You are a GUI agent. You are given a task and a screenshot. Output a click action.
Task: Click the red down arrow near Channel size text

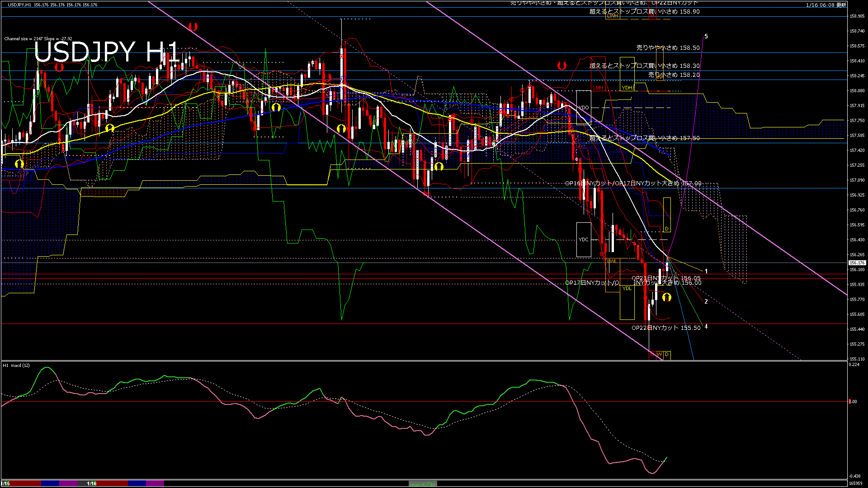[59, 67]
